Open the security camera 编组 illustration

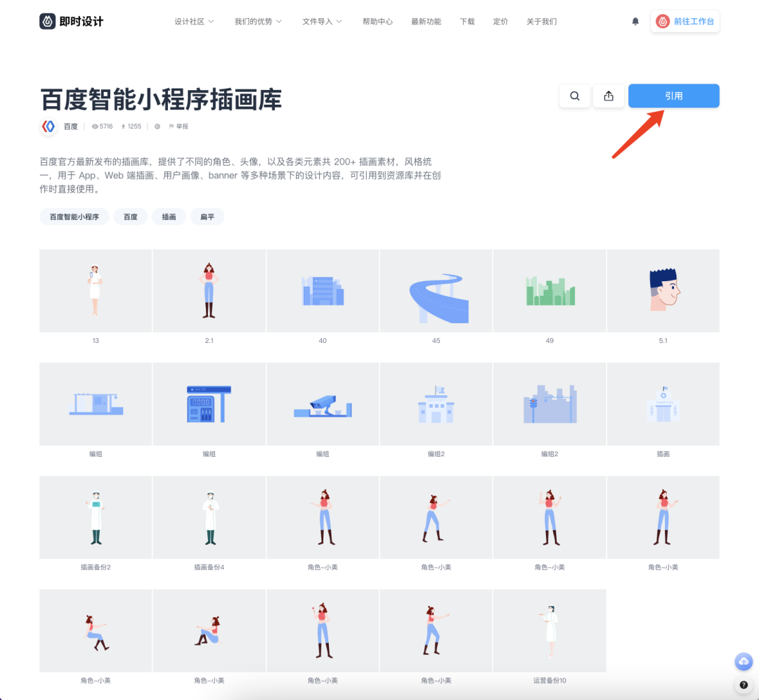point(323,404)
